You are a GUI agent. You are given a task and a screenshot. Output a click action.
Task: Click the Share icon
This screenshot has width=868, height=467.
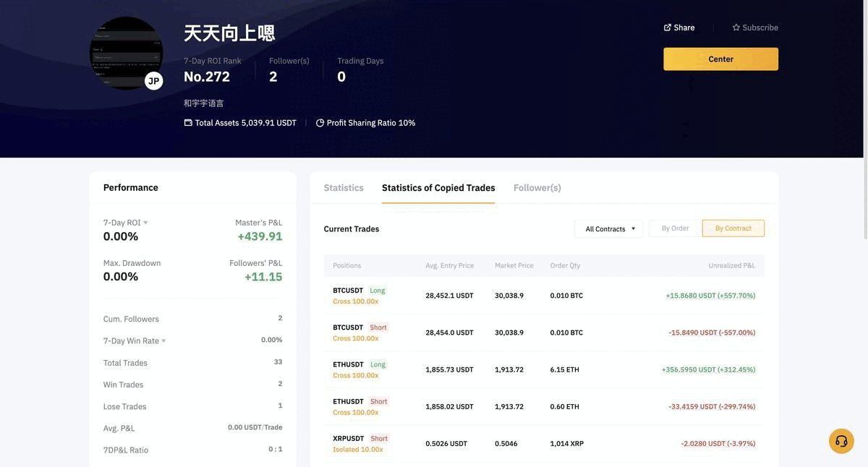click(668, 27)
